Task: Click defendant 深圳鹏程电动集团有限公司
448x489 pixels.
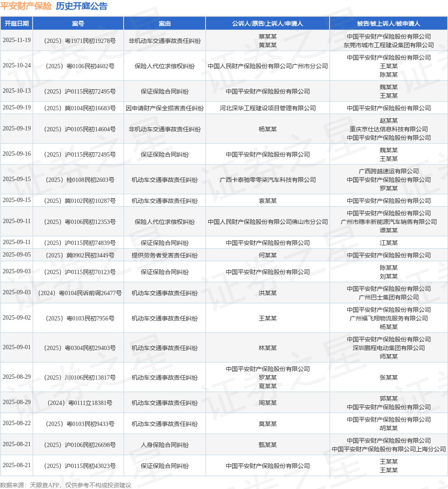Action: coord(388,348)
